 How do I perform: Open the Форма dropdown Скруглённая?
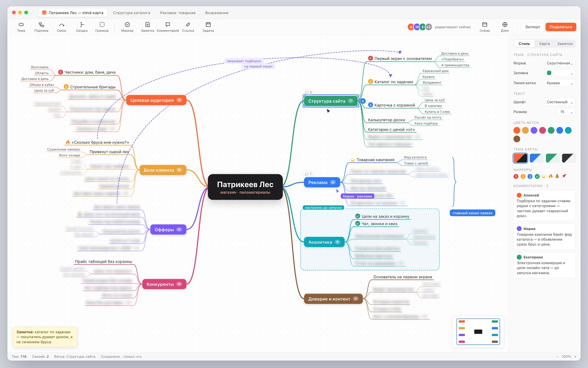(560, 63)
